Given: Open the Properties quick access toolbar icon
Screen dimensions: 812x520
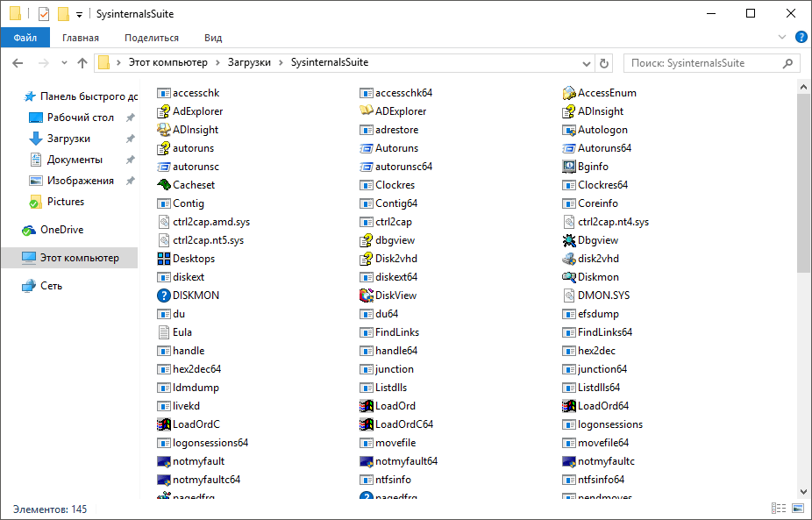Looking at the screenshot, I should coord(44,14).
